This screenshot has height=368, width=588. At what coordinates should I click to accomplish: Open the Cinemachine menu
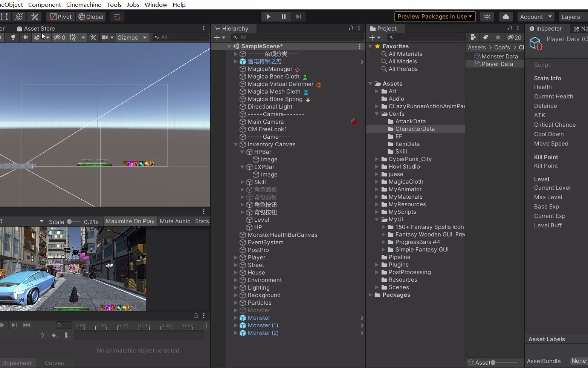coord(84,5)
